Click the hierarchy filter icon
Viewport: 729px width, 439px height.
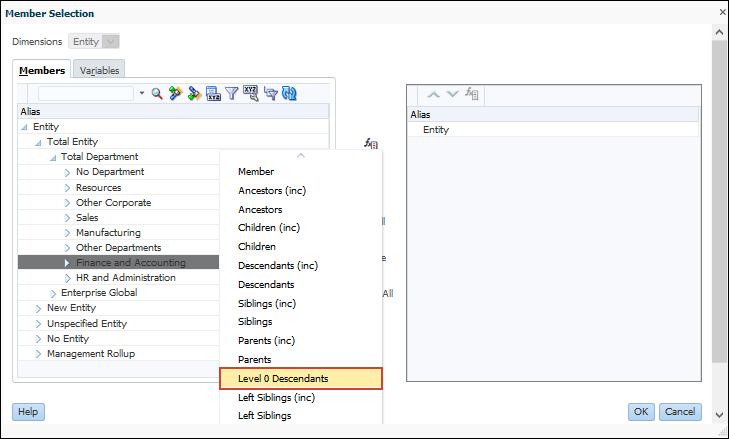[x=271, y=93]
